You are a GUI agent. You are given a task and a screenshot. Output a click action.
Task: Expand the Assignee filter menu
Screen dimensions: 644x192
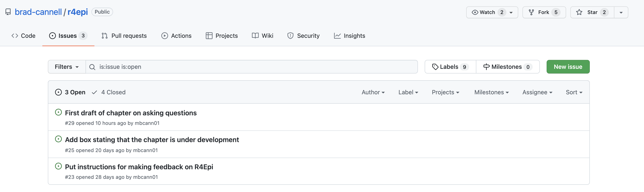tap(537, 92)
